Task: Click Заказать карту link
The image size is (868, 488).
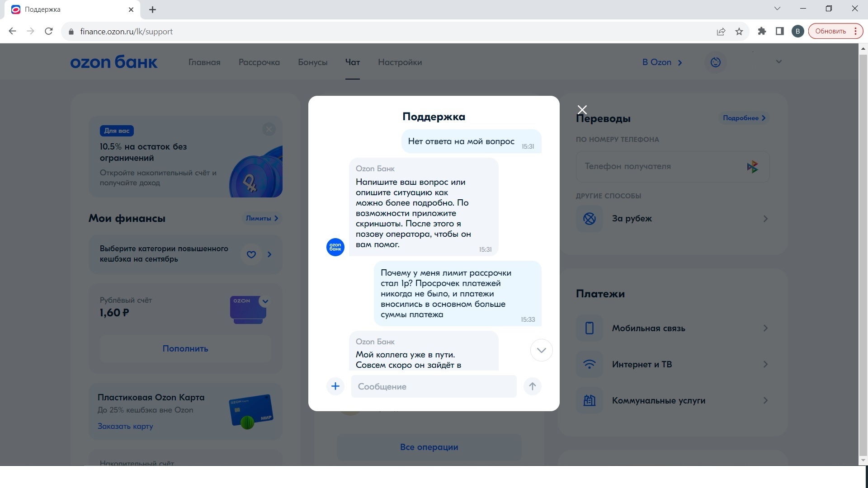Action: coord(125,426)
